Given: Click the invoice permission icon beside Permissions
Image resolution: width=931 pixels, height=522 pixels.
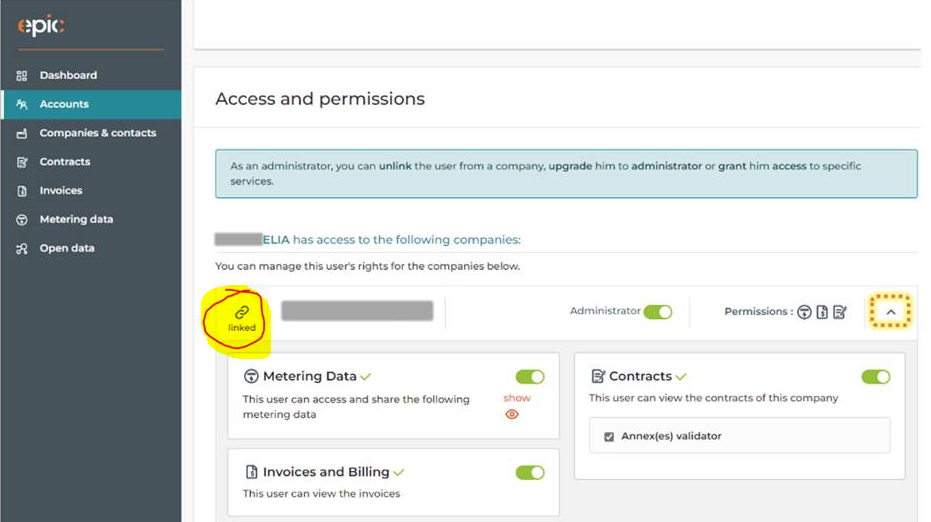Looking at the screenshot, I should pos(822,312).
